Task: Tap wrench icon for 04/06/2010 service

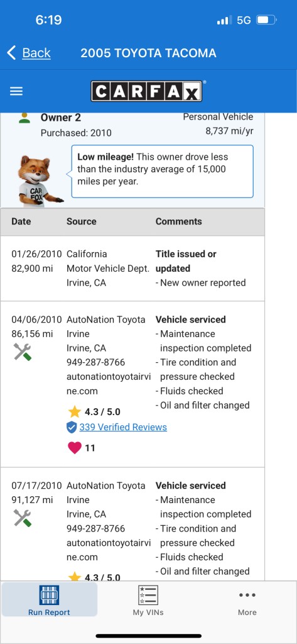Action: click(22, 352)
